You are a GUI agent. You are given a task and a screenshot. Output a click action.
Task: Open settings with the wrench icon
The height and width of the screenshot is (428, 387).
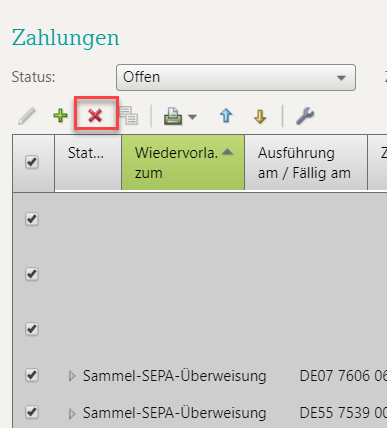305,116
